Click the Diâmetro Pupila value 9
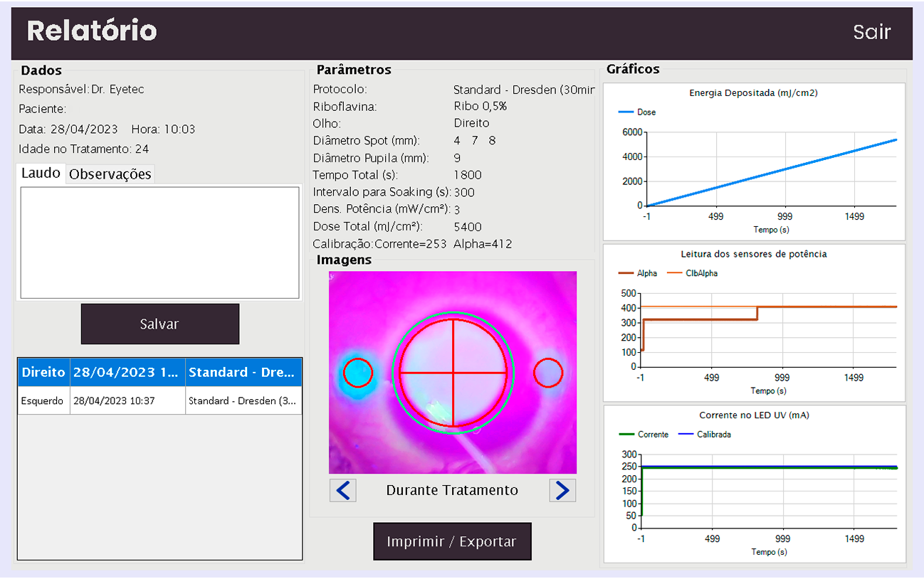The height and width of the screenshot is (579, 924). coord(457,158)
